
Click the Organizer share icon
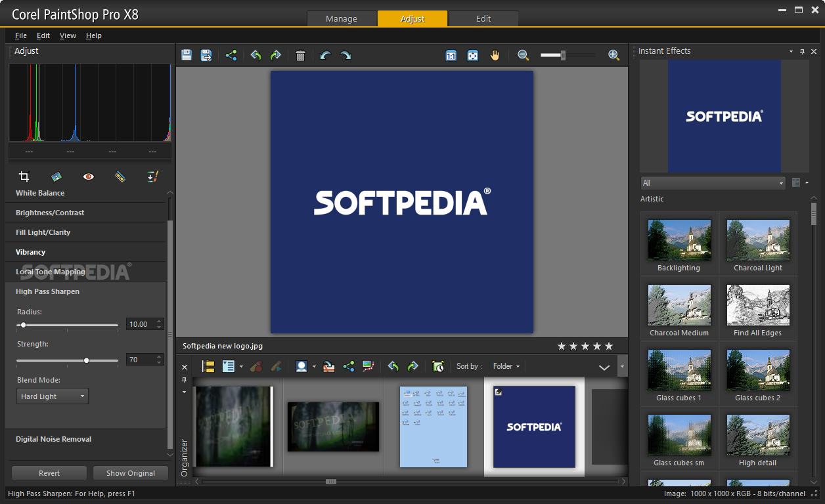click(x=349, y=367)
